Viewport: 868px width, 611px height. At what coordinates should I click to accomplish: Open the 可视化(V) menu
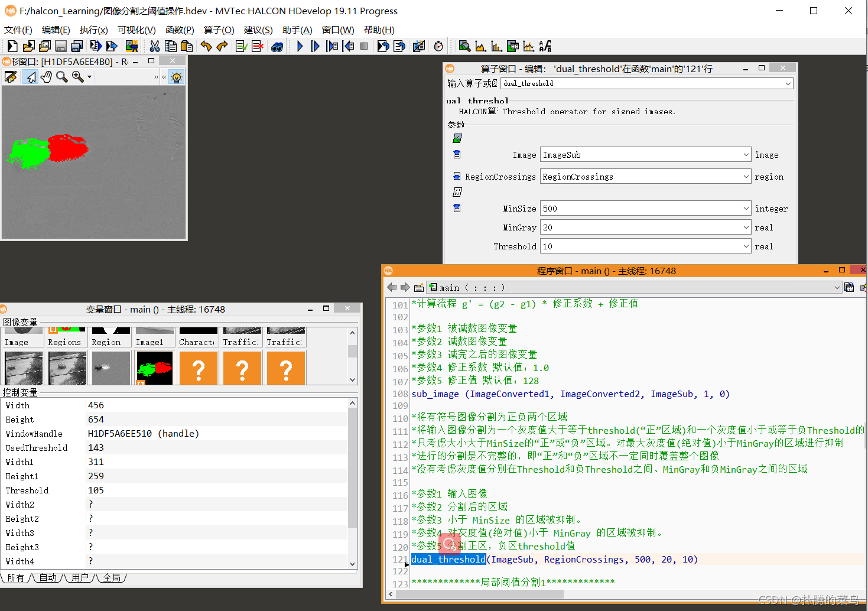[x=136, y=30]
